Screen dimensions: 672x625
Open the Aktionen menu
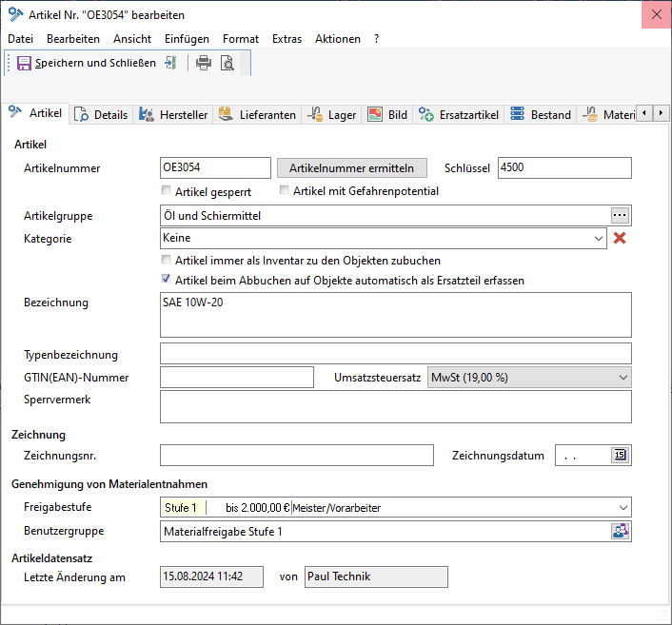click(x=338, y=39)
